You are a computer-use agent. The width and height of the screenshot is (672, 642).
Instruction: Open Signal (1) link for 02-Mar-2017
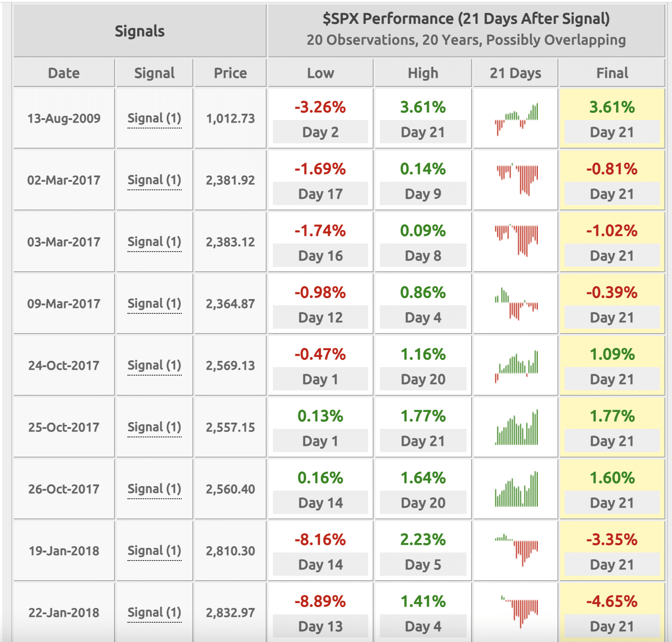(154, 180)
